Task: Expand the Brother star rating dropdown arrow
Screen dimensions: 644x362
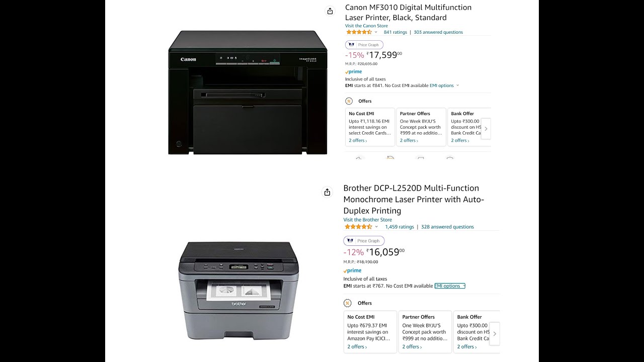Action: coord(376,227)
